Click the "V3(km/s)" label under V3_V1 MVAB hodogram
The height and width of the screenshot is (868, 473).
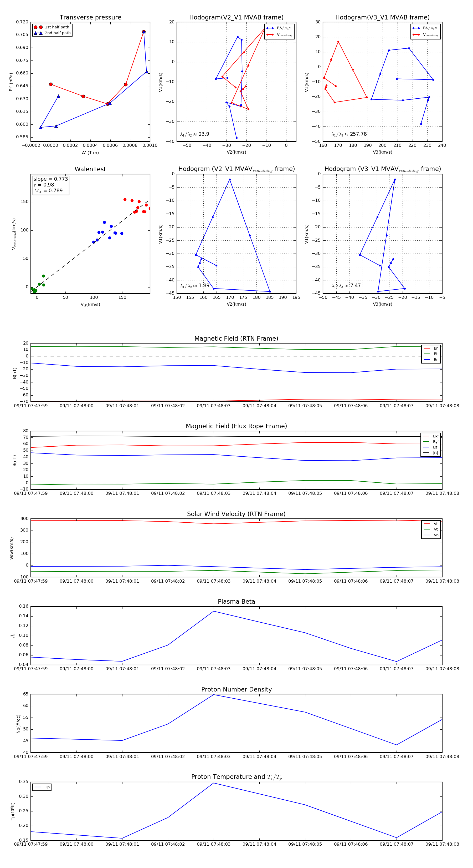(x=382, y=152)
